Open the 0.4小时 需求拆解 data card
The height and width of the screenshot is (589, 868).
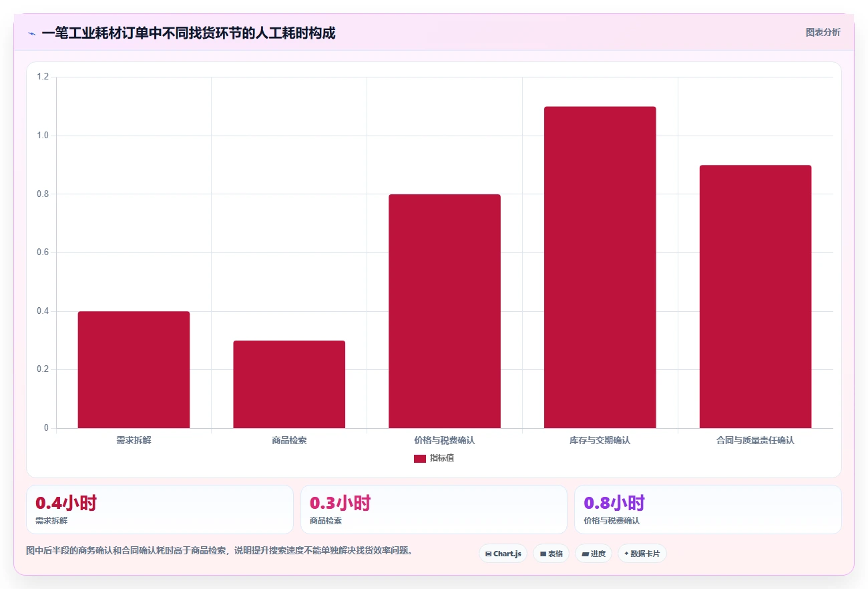tap(160, 510)
